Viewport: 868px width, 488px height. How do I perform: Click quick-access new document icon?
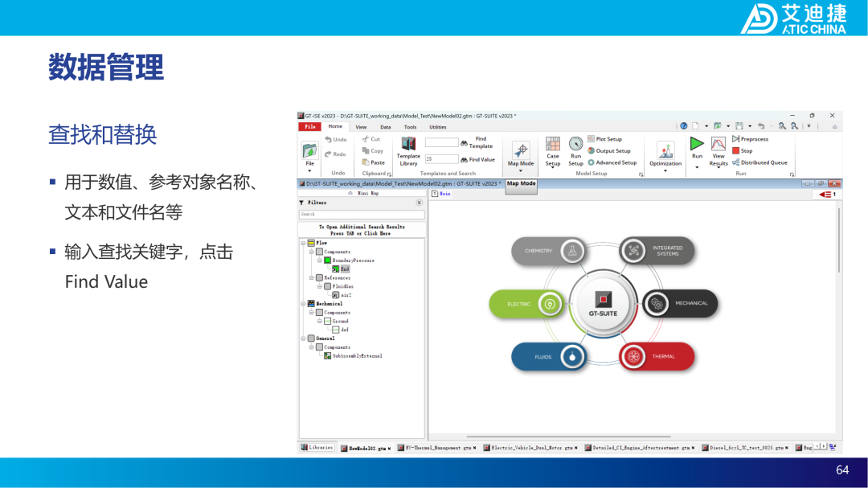(696, 126)
